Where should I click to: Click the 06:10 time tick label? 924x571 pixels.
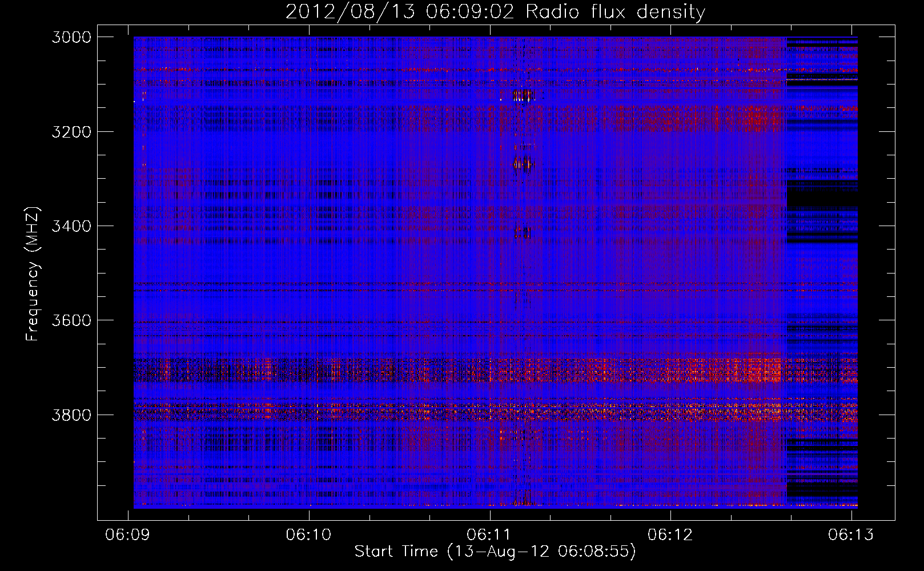coord(309,534)
